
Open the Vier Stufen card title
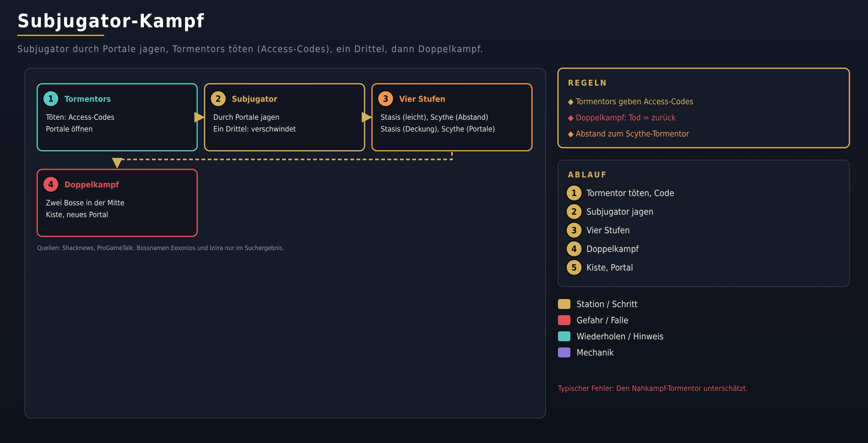pos(422,99)
